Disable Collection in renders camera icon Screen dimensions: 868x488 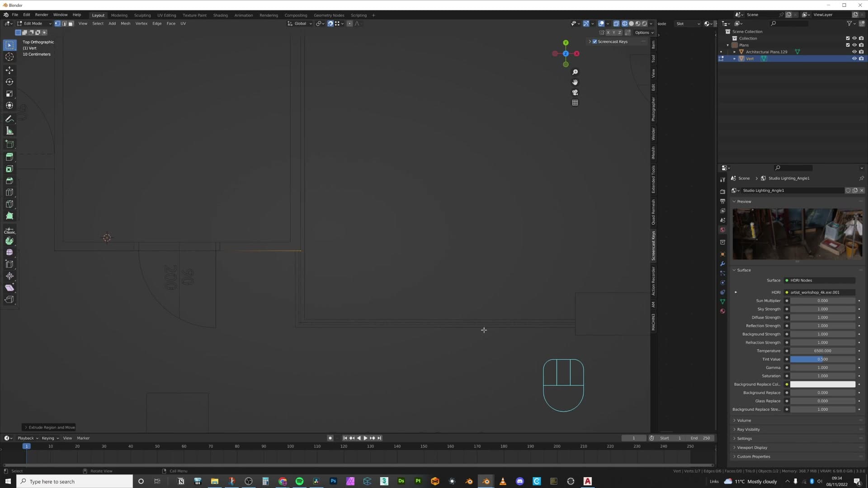(861, 38)
